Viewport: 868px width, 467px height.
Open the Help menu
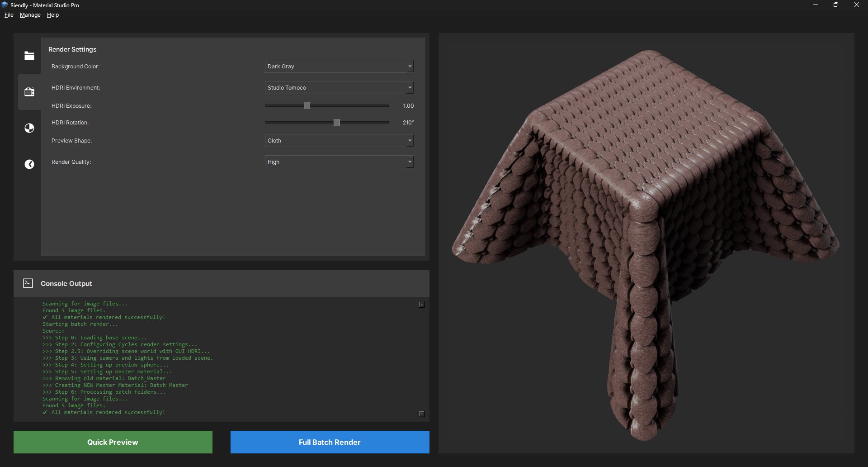tap(52, 14)
